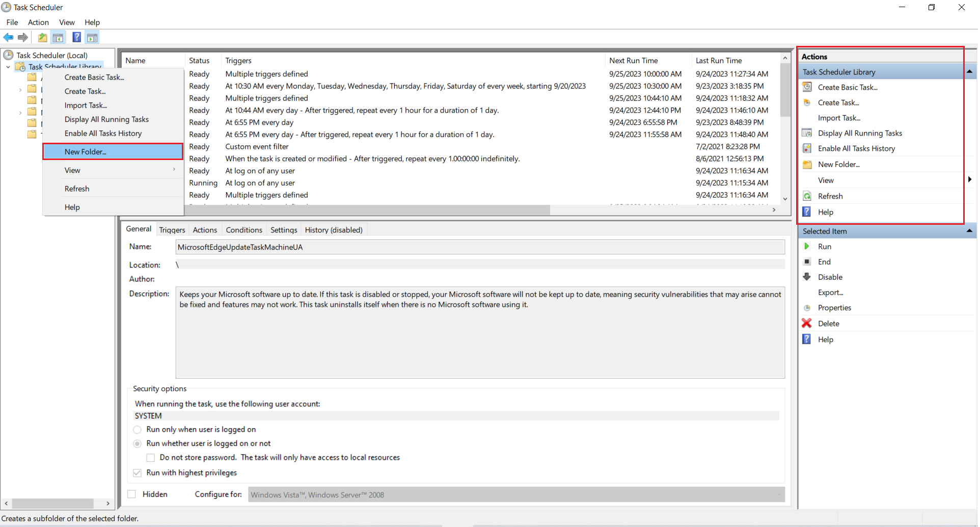Toggle 'Do not store password' checkbox
Viewport: 980px width, 527px height.
pyautogui.click(x=151, y=458)
